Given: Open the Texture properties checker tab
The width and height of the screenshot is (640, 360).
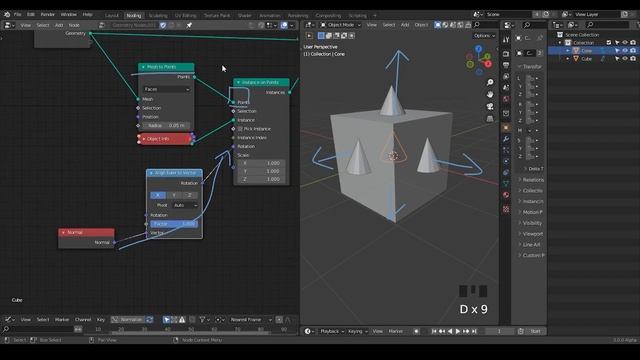Looking at the screenshot, I should [x=506, y=209].
